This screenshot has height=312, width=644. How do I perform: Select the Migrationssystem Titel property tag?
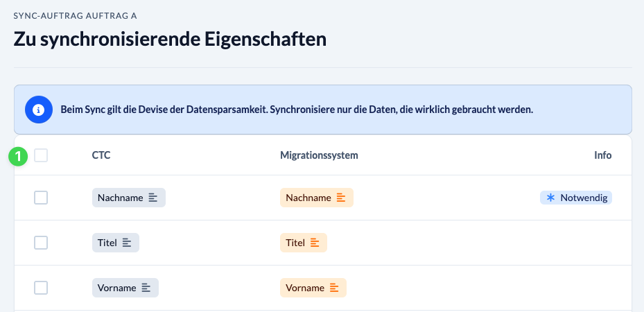(304, 243)
